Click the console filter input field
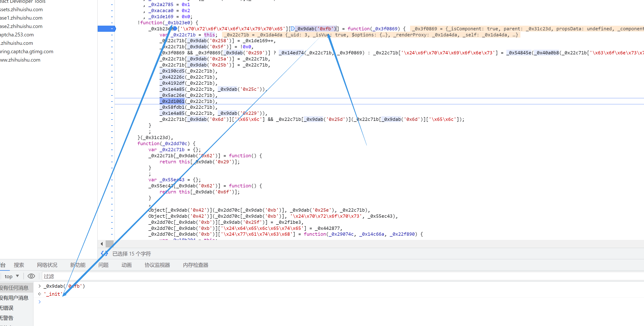Image resolution: width=644 pixels, height=326 pixels. click(343, 276)
